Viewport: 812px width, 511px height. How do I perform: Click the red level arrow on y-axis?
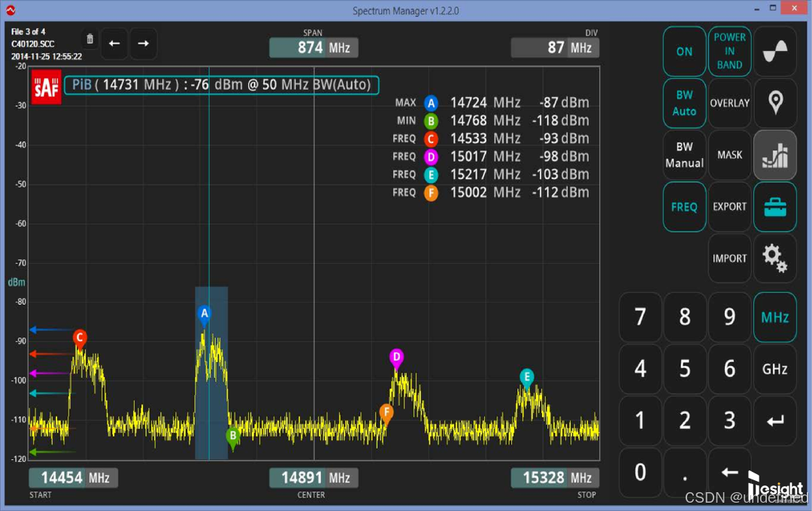(x=51, y=354)
